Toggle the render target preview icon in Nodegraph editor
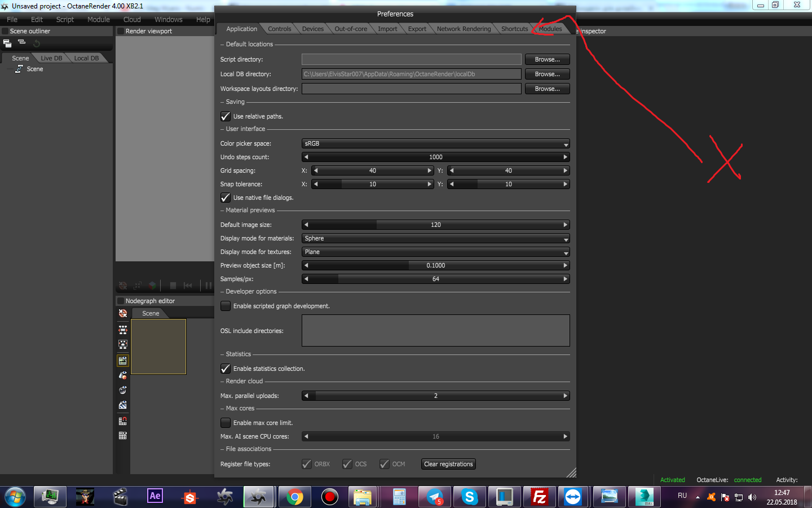 [123, 360]
